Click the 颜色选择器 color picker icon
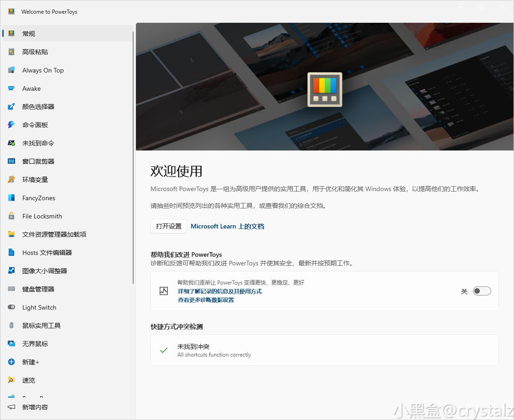Viewport: 514px width, 420px height. (x=11, y=107)
